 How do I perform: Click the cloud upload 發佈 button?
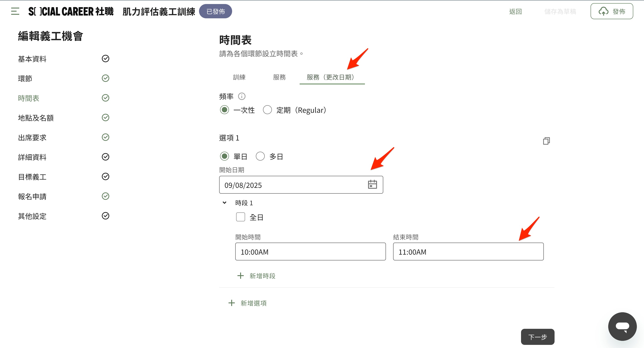click(x=612, y=11)
